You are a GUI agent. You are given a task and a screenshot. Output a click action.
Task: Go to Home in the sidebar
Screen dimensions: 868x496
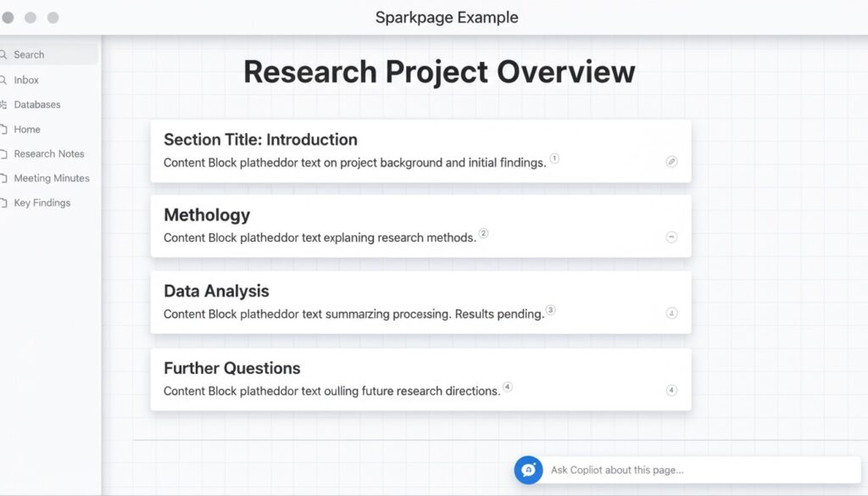pyautogui.click(x=27, y=129)
